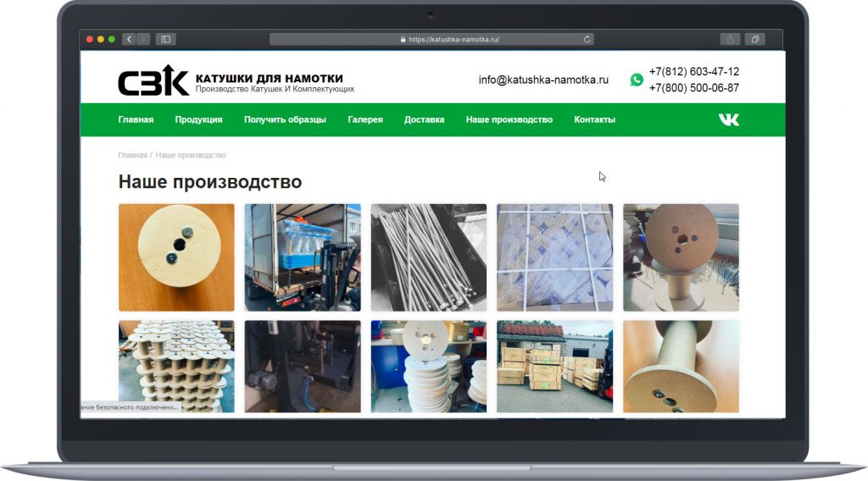Open the stacked white discs in workshop photo

click(429, 367)
